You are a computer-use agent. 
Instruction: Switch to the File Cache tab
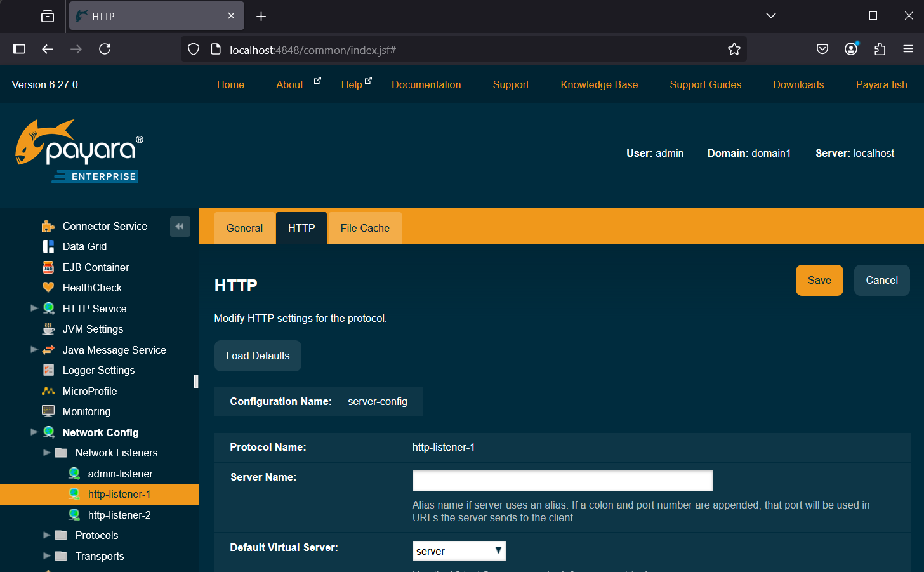coord(365,228)
